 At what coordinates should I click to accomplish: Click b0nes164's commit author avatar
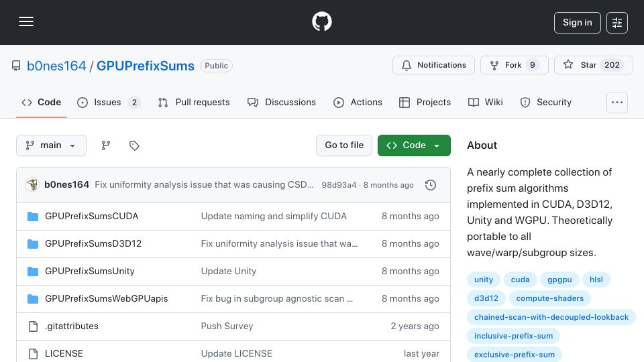click(x=32, y=185)
